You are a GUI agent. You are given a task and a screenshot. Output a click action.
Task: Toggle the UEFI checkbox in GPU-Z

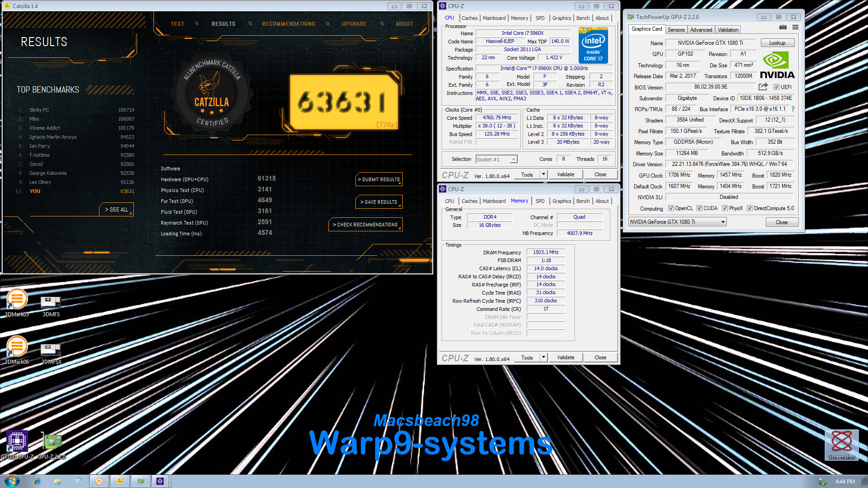coord(776,87)
